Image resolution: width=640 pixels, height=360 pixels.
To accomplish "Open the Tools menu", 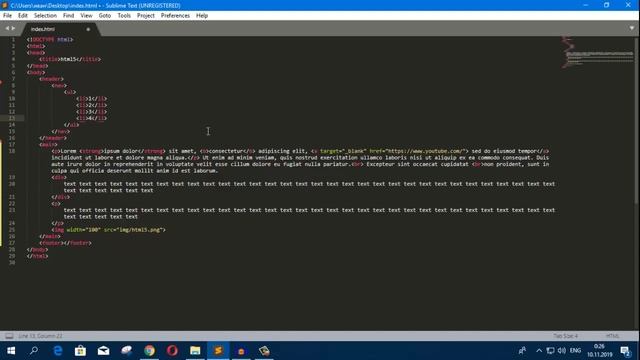I will pyautogui.click(x=124, y=16).
